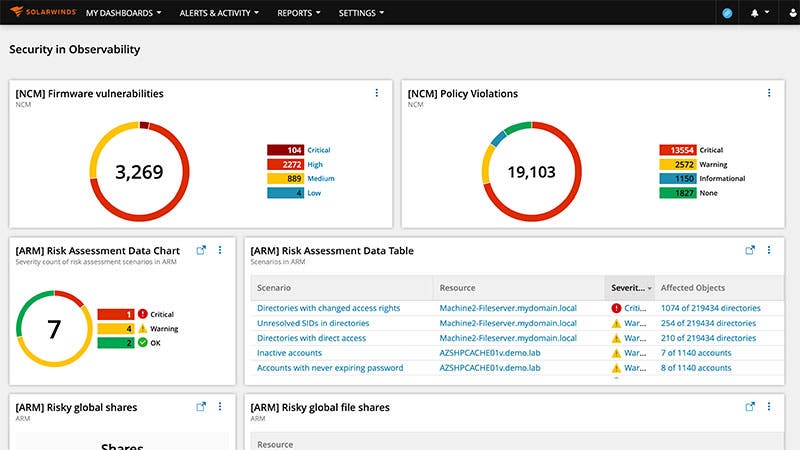
Task: Open the Low firmware vulnerabilities link
Action: click(314, 193)
